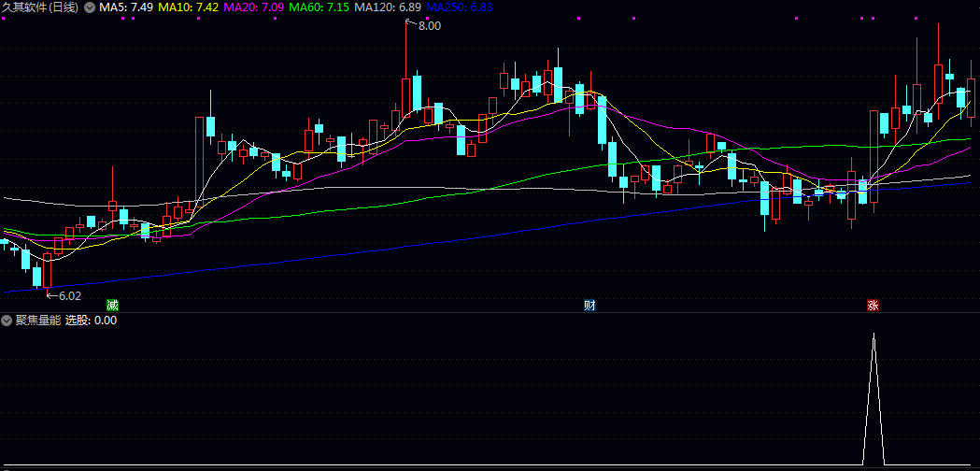Click the white spike peak in 聚焦量能 panel
Screen dimensions: 980x471
[873, 335]
